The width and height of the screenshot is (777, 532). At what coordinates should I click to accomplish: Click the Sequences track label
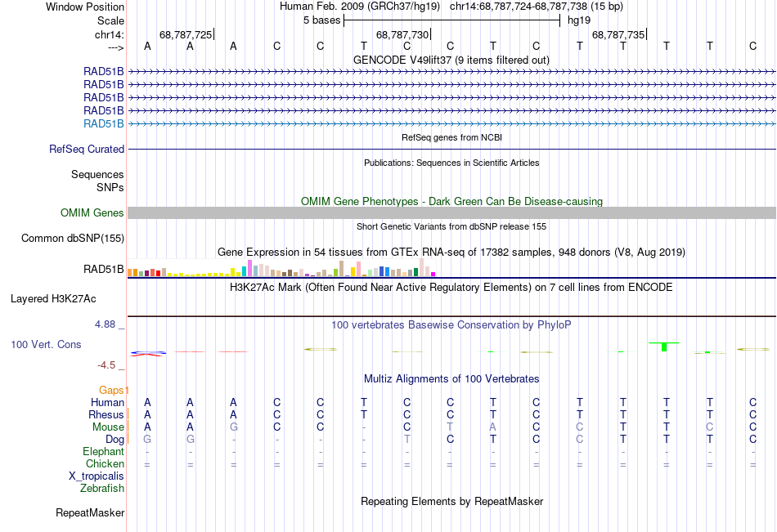(97, 174)
